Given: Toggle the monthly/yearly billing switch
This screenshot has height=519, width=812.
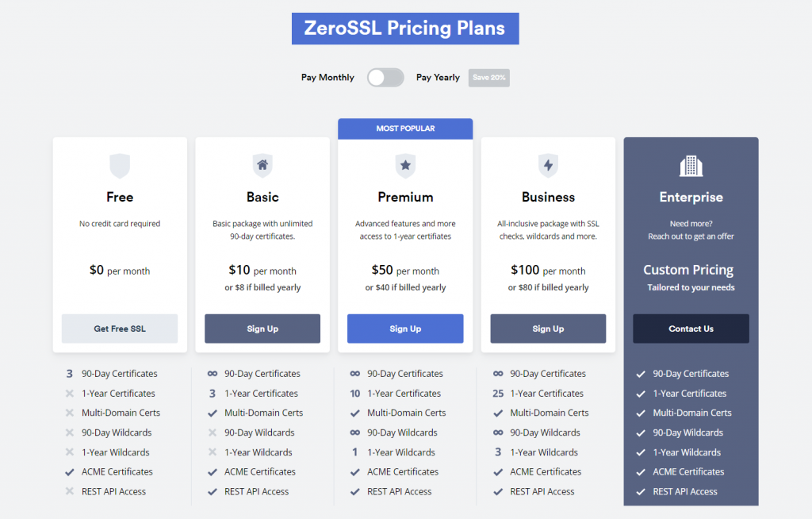Looking at the screenshot, I should (x=385, y=78).
